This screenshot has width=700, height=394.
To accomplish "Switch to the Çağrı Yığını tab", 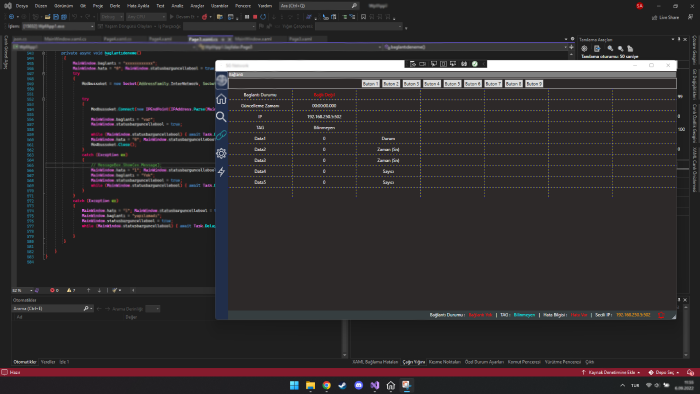I will tap(414, 362).
